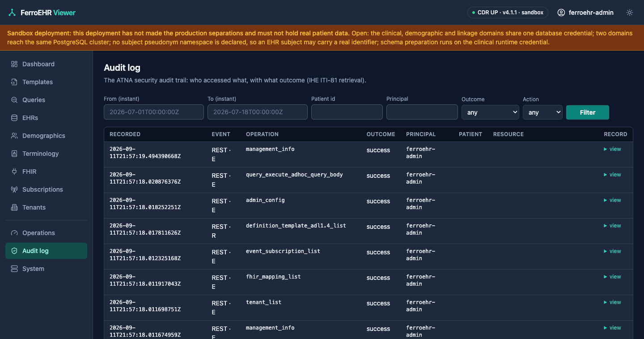
Task: Expand the record view for the admin_config row
Action: (x=612, y=200)
